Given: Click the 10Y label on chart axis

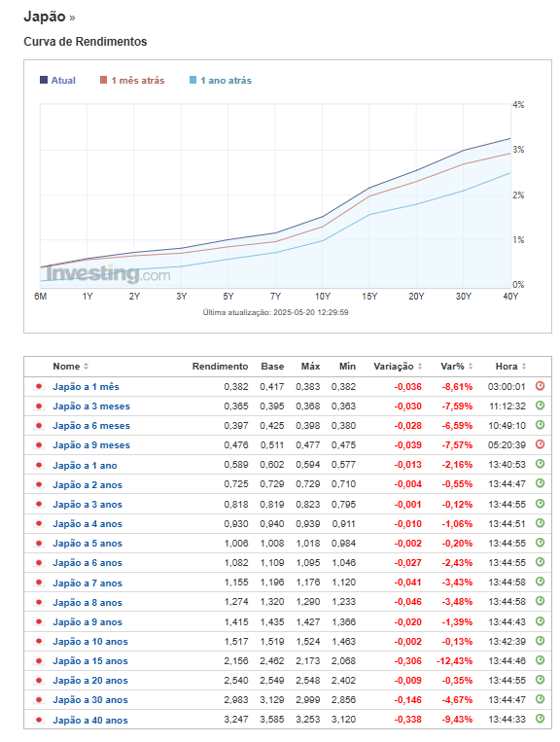Looking at the screenshot, I should tap(323, 297).
